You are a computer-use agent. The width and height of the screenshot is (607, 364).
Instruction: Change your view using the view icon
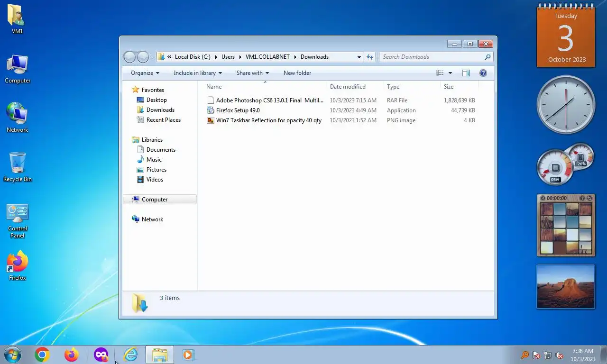440,73
